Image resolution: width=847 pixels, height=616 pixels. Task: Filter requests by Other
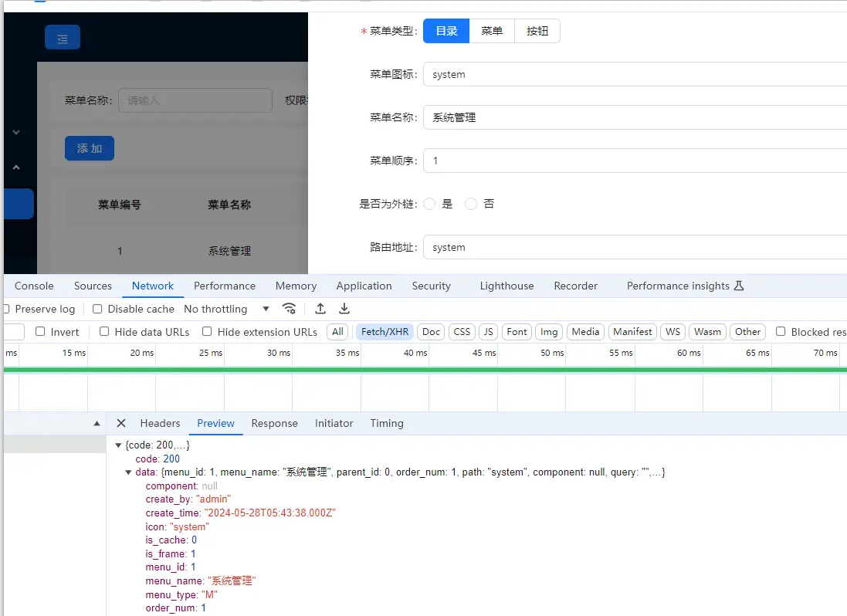[747, 331]
